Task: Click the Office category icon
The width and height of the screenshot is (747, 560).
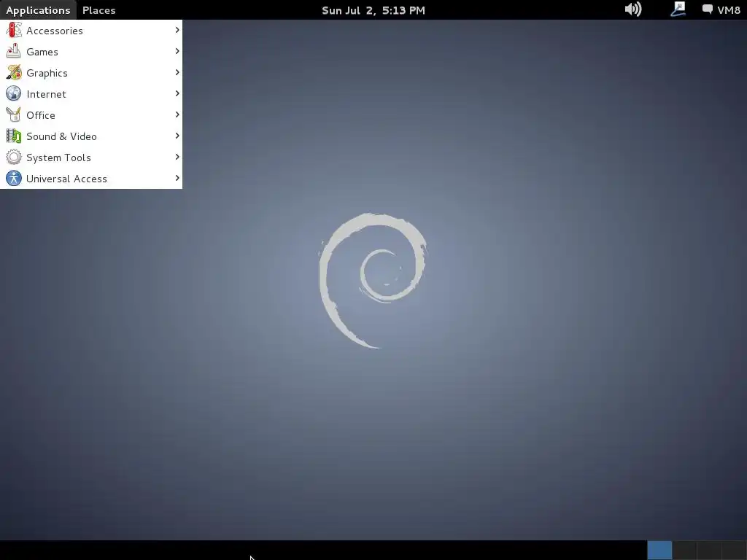Action: [x=14, y=114]
